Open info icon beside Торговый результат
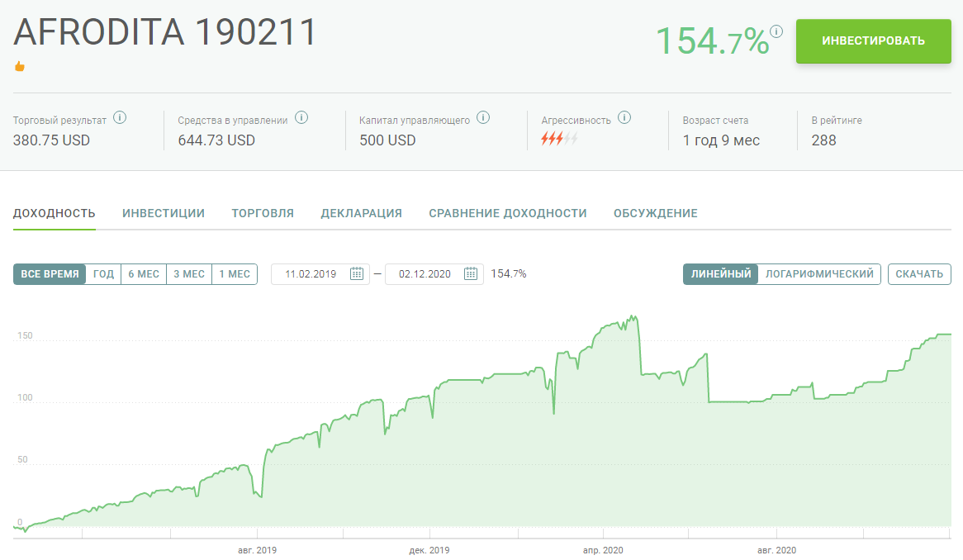Viewport: 963px width, 560px height. point(120,117)
